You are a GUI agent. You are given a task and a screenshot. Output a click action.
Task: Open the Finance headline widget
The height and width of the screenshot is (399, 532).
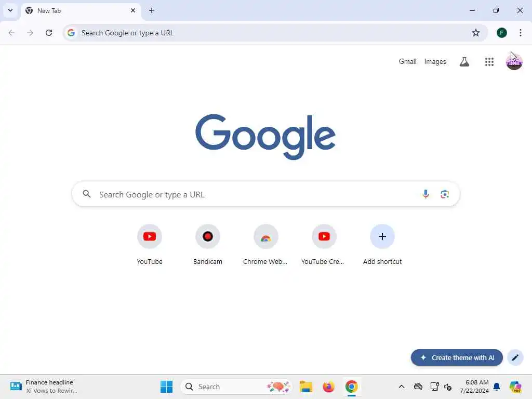(x=44, y=387)
